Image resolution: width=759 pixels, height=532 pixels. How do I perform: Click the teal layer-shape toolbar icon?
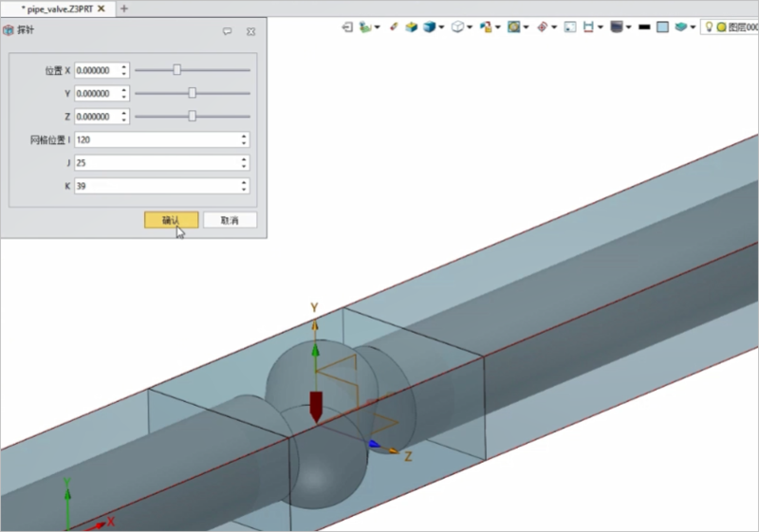coord(681,28)
